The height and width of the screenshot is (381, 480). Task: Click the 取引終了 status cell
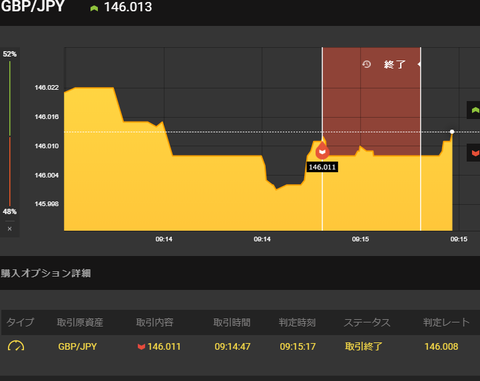364,347
